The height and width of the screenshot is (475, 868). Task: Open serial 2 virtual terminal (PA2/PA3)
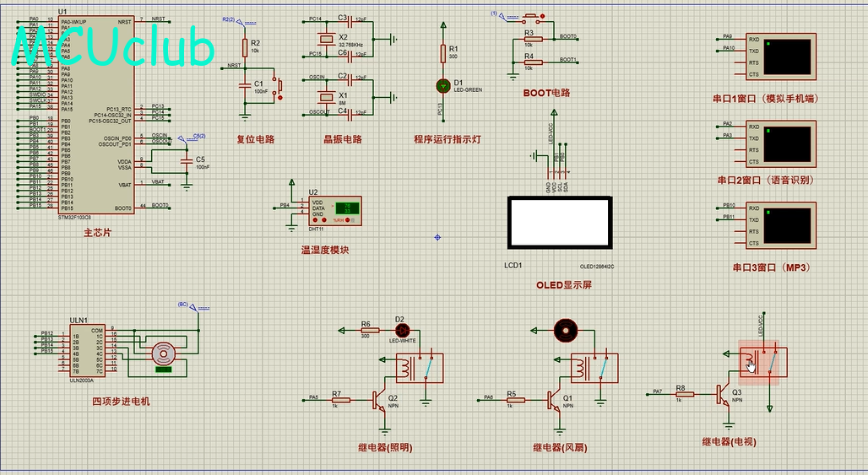[780, 143]
